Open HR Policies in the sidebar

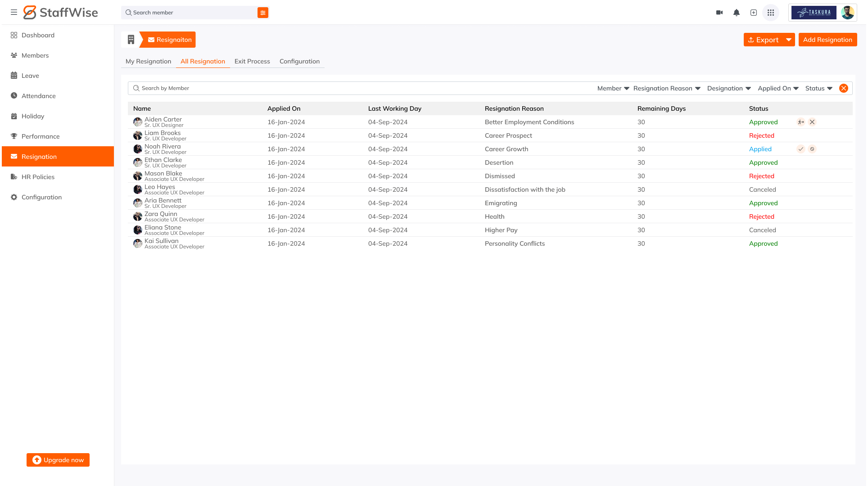[38, 177]
